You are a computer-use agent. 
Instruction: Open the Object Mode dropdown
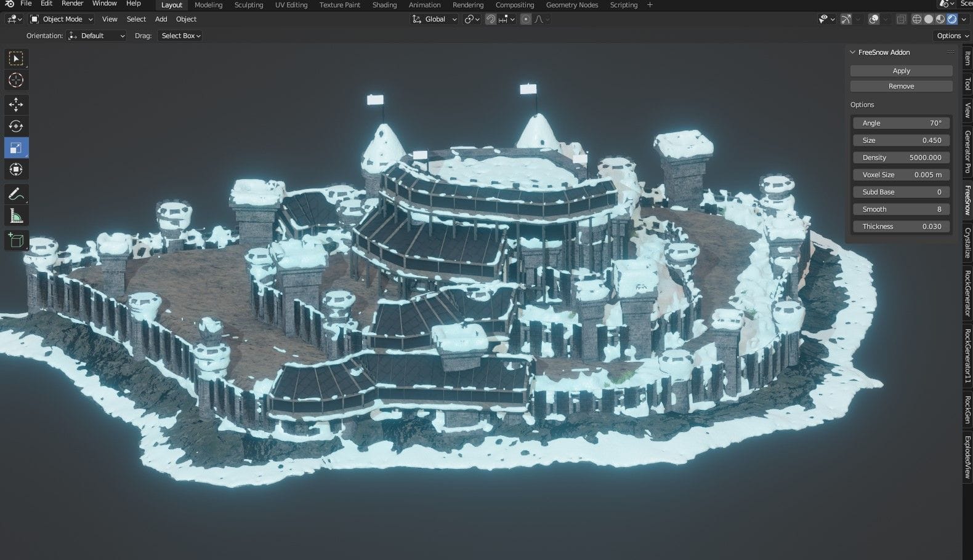pos(62,19)
